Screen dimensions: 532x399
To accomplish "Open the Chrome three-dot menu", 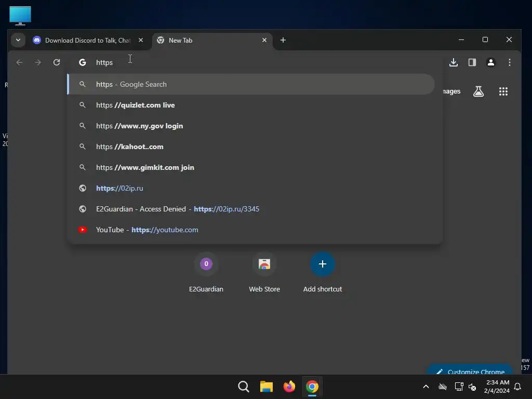I will coord(509,62).
